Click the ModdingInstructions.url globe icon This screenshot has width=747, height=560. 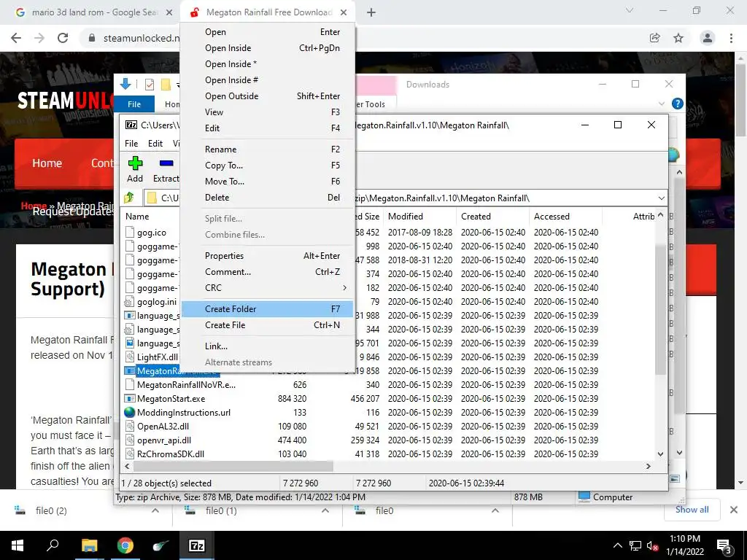pos(130,413)
